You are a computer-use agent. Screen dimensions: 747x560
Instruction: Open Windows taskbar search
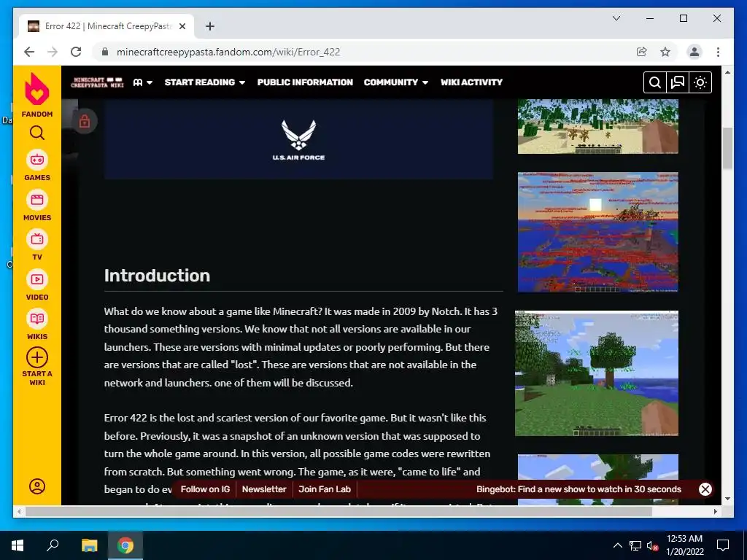click(53, 545)
